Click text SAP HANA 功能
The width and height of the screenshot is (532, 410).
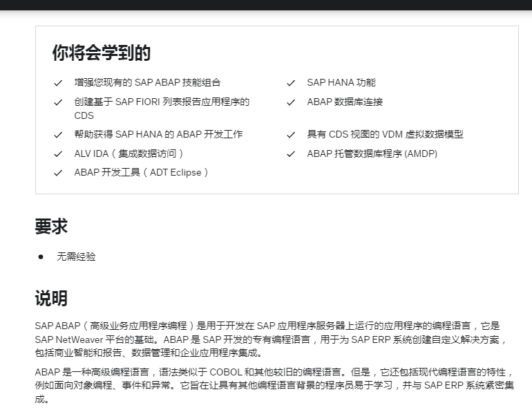341,82
